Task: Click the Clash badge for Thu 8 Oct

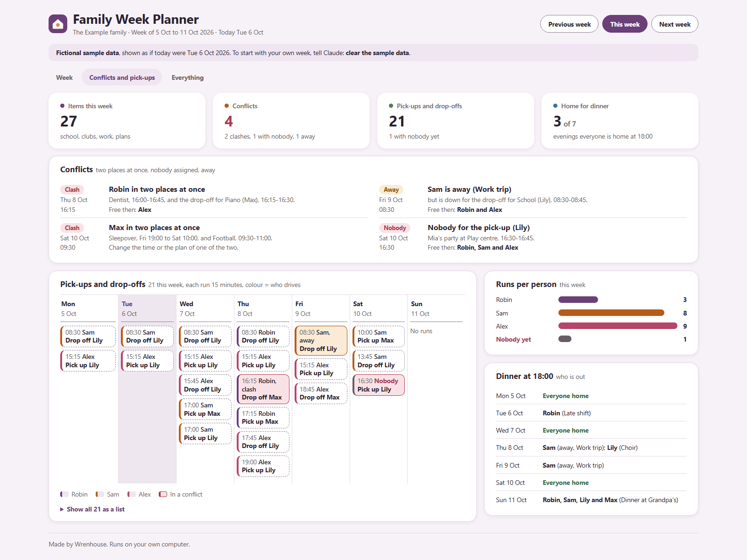Action: [72, 189]
